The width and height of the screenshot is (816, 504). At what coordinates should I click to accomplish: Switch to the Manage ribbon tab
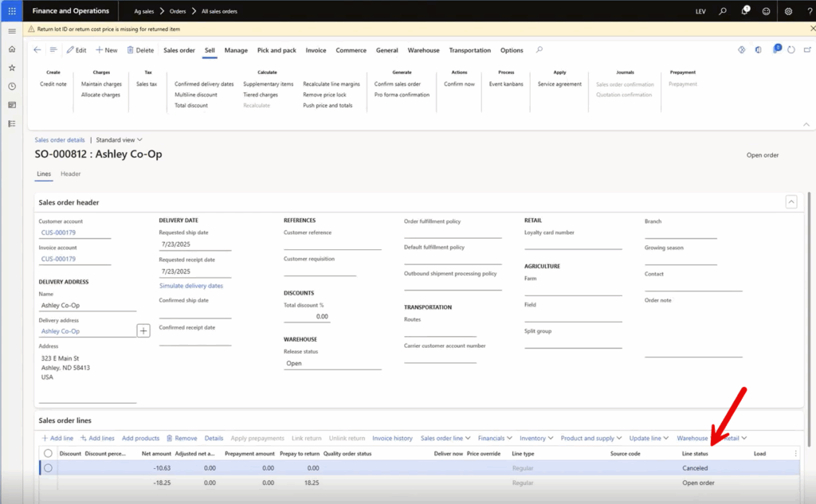(236, 50)
